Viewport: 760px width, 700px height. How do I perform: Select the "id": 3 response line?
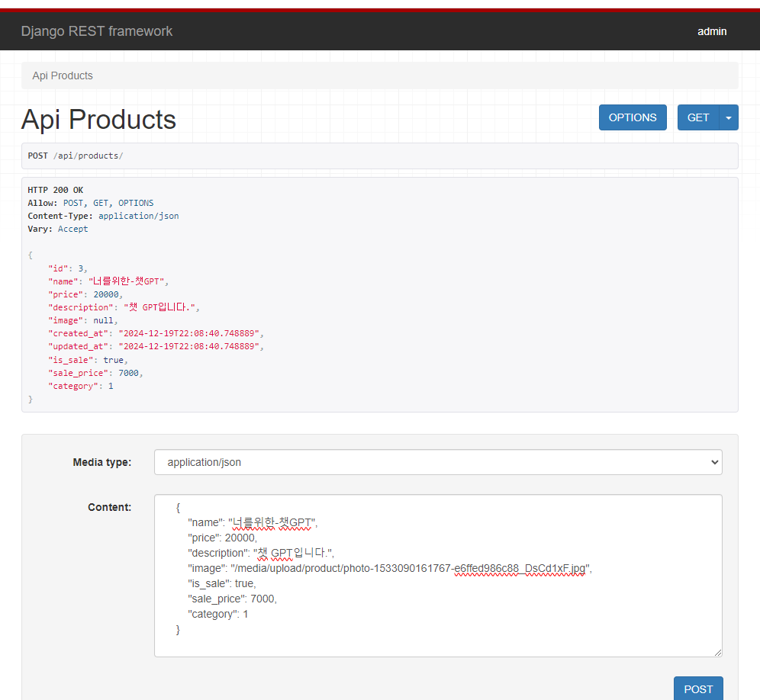click(67, 268)
